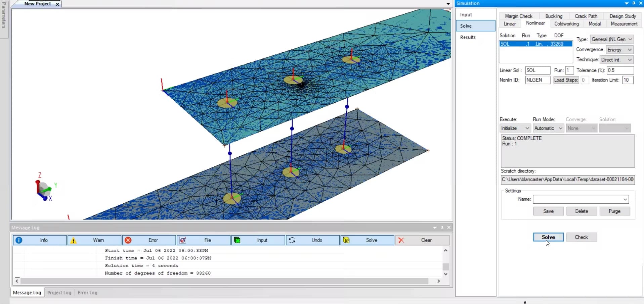
Task: Click the Undo icon in Message Log toolbar
Action: coord(292,240)
